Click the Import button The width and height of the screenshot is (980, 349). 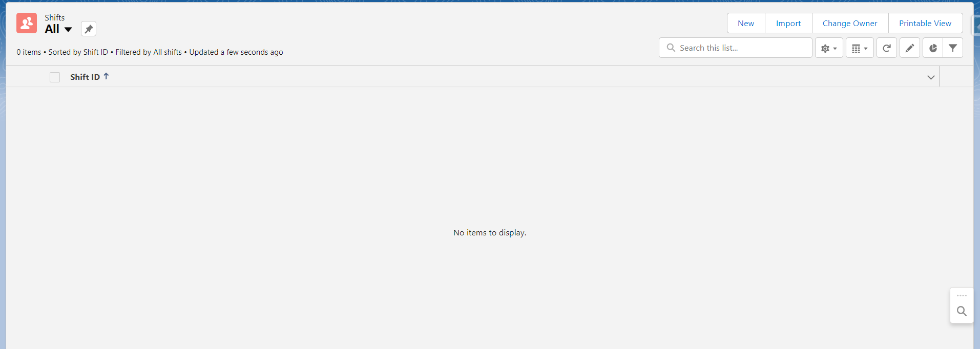point(788,24)
